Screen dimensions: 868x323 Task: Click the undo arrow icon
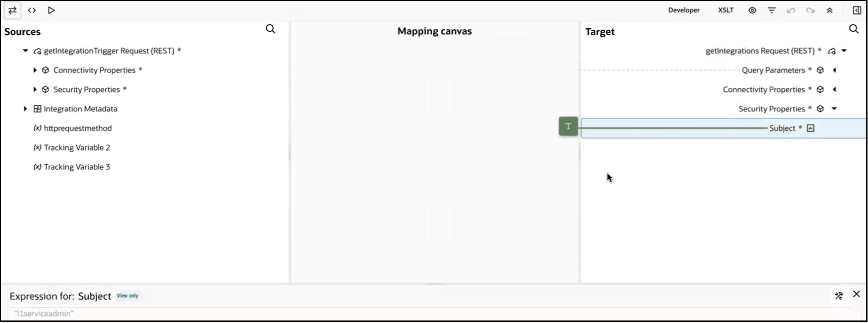tap(791, 10)
